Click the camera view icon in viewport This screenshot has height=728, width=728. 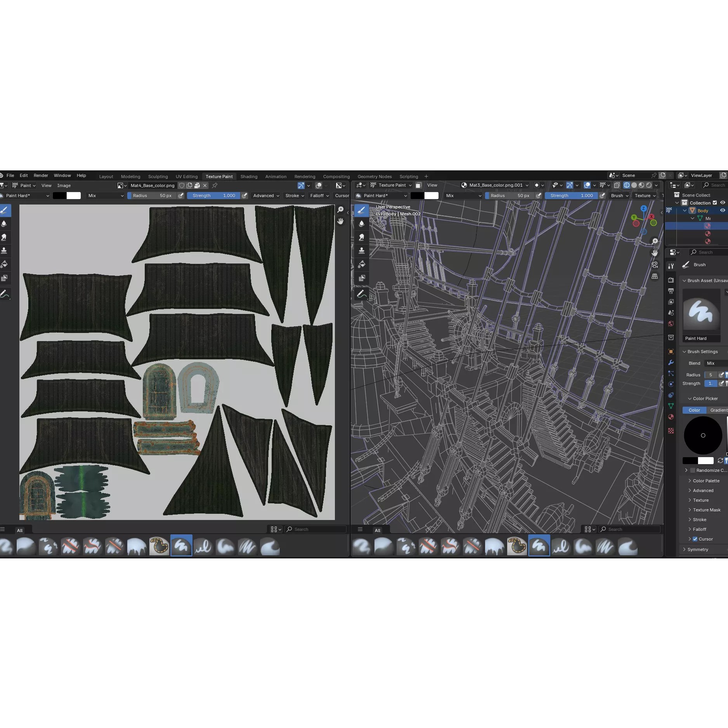pyautogui.click(x=655, y=265)
